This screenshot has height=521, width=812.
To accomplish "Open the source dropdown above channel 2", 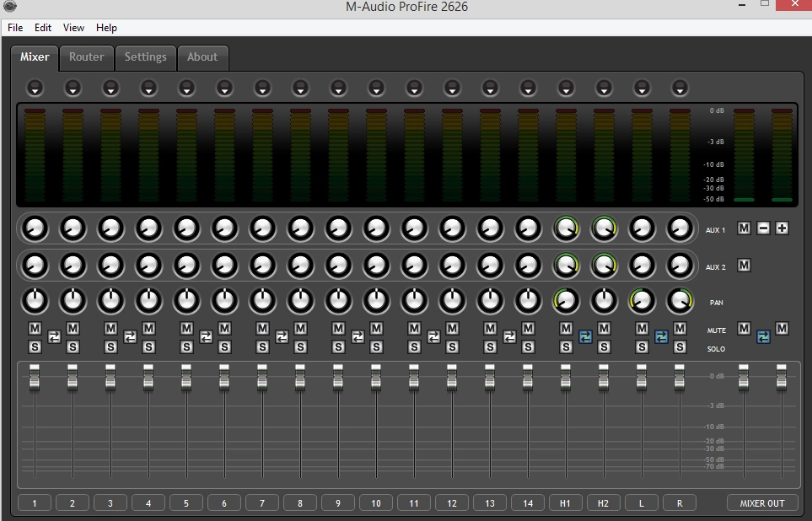I will point(73,88).
